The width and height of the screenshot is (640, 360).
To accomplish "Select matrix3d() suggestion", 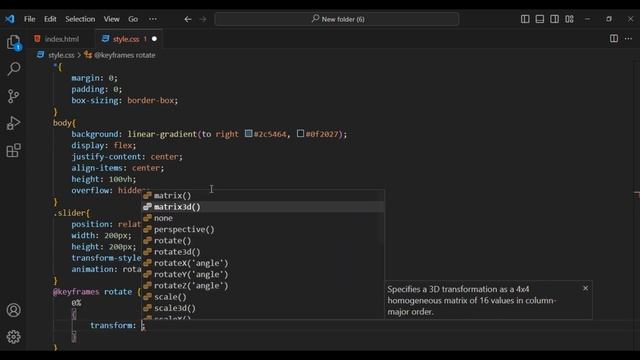I will 263,207.
